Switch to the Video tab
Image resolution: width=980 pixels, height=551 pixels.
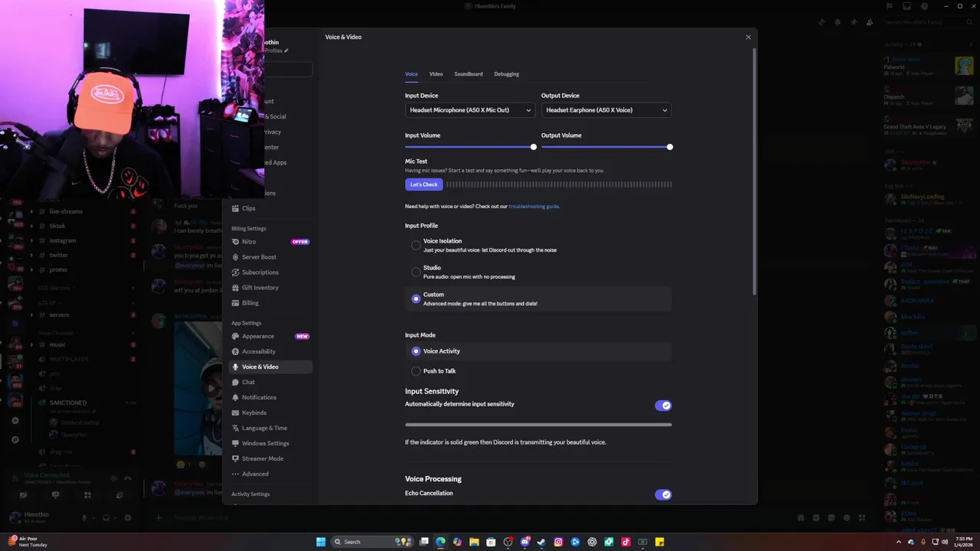436,74
